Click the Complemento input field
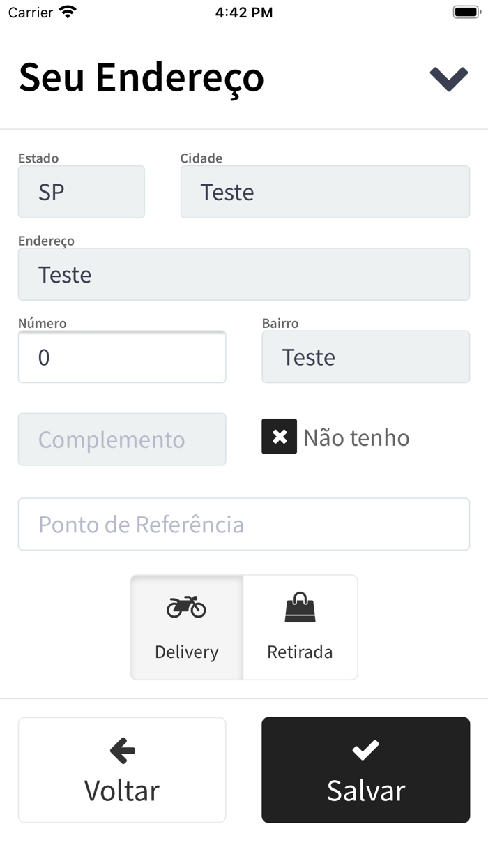This screenshot has width=488, height=868. pos(121,439)
